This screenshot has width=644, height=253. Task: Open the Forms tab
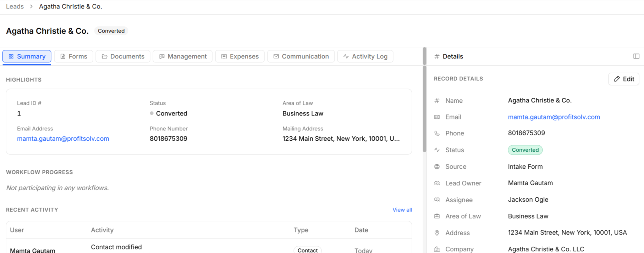point(73,56)
